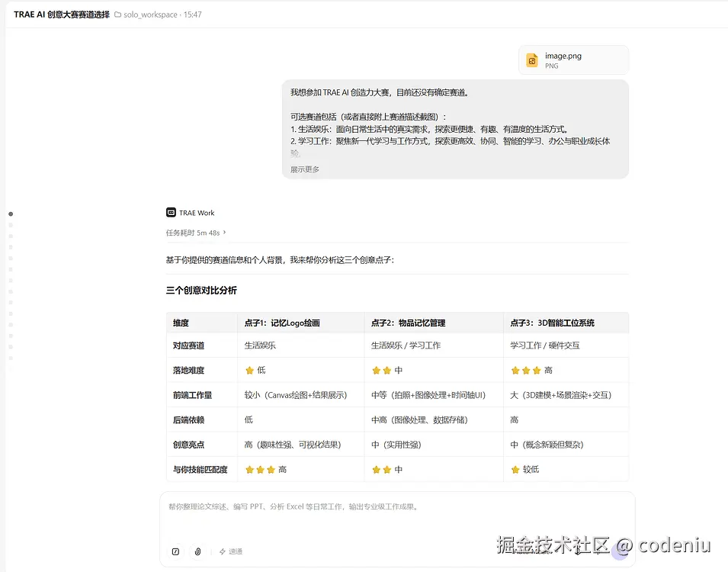Click the TRAE Work logo icon

tap(171, 212)
